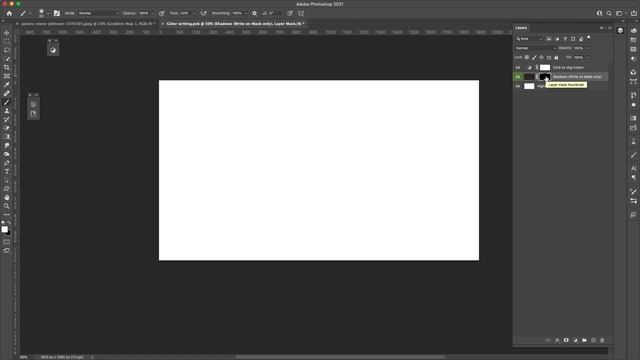Viewport: 640px width, 360px height.
Task: Toggle pressure for opacity in options bar
Action: (162, 13)
